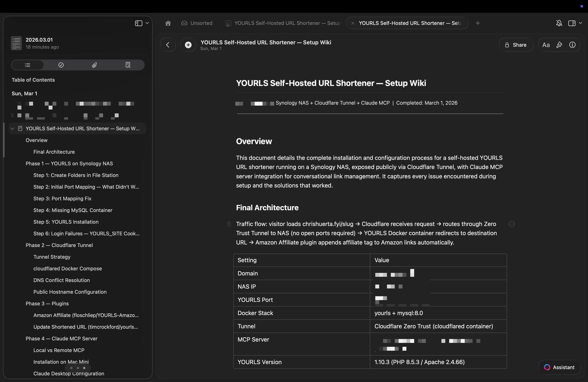Screen dimensions: 588x382
Task: Switch to the Unsorted tab
Action: [x=197, y=23]
